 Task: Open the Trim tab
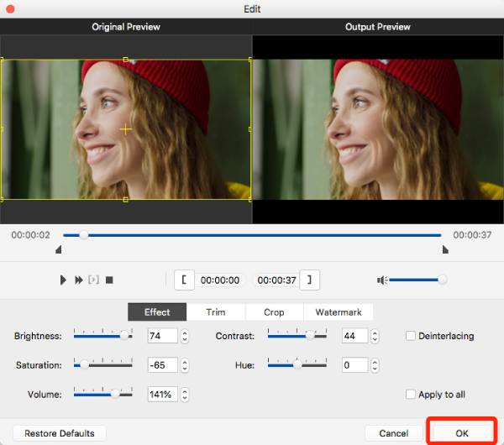pyautogui.click(x=216, y=312)
